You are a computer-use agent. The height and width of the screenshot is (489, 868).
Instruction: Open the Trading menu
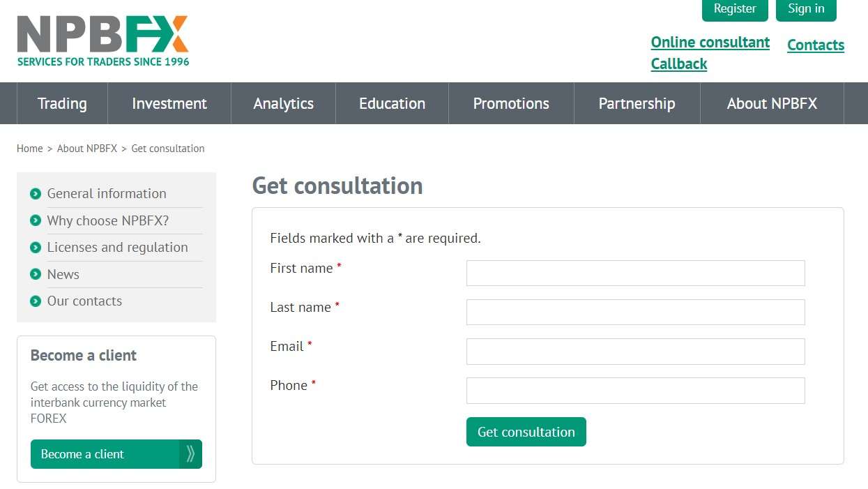coord(62,103)
